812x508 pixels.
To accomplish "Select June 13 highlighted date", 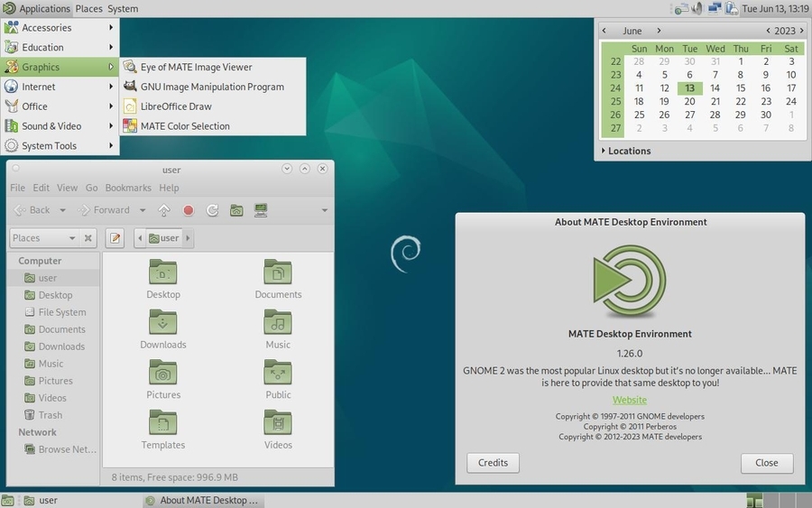I will 689,88.
